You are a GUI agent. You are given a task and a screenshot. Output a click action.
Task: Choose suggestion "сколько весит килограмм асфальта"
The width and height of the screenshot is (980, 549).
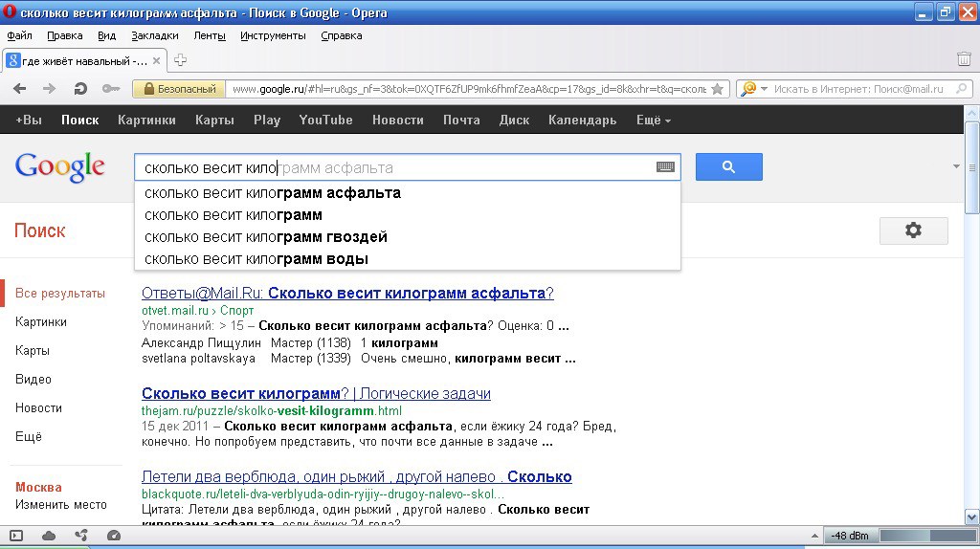[408, 193]
